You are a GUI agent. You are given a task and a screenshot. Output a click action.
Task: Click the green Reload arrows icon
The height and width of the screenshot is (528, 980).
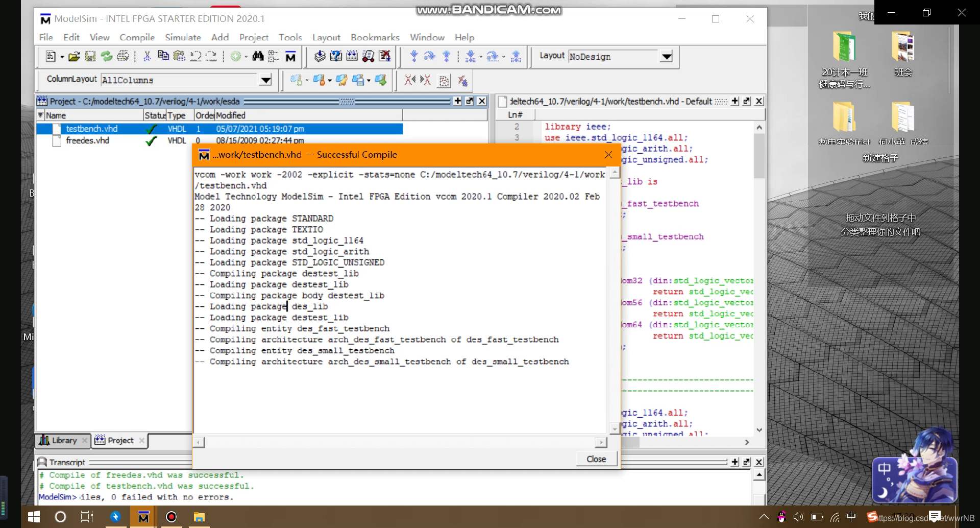coord(107,56)
